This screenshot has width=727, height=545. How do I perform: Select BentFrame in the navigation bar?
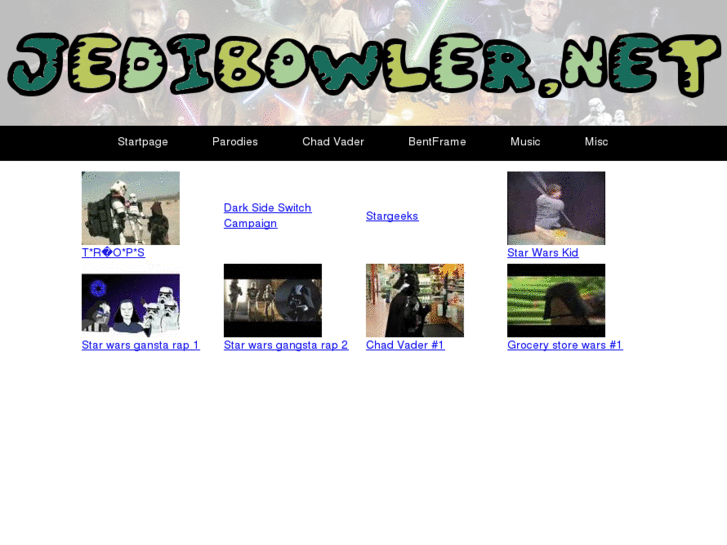[437, 142]
